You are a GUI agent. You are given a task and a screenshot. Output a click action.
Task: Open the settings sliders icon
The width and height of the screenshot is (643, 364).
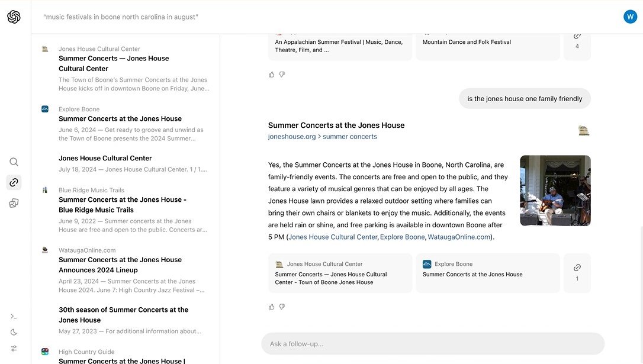[14, 348]
